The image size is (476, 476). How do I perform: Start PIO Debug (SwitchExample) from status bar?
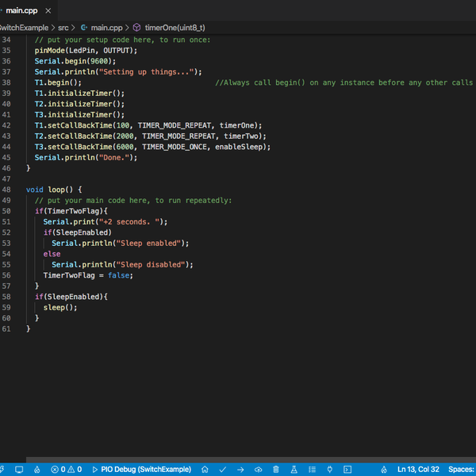pos(143,470)
